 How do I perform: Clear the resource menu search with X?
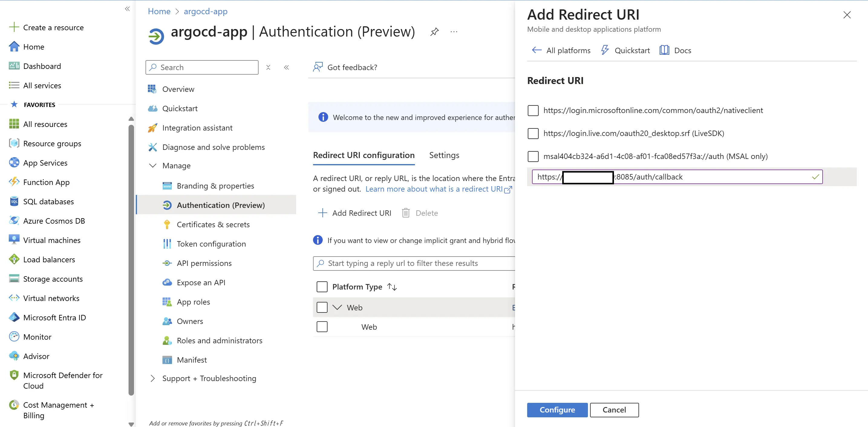click(x=268, y=67)
